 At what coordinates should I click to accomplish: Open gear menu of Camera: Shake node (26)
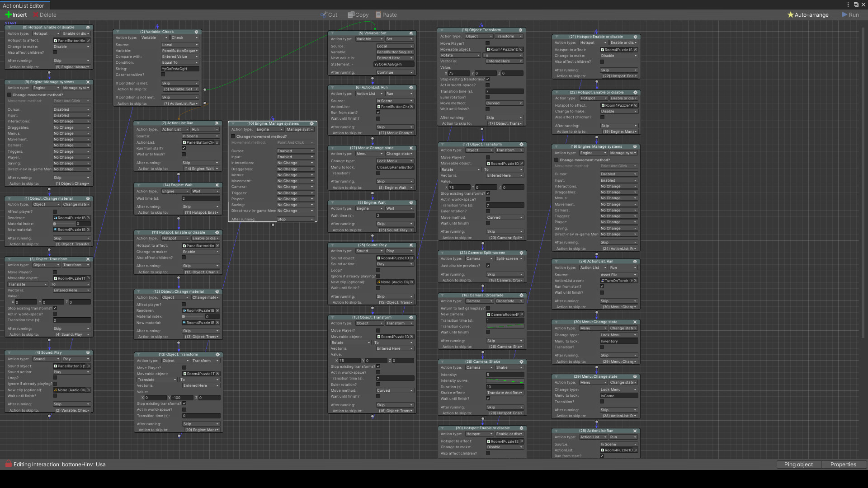pos(521,362)
